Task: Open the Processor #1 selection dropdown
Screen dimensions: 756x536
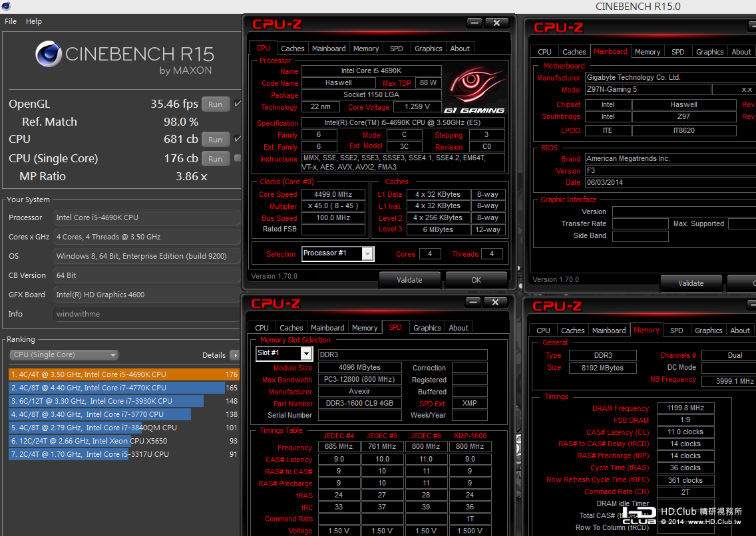Action: [x=367, y=254]
